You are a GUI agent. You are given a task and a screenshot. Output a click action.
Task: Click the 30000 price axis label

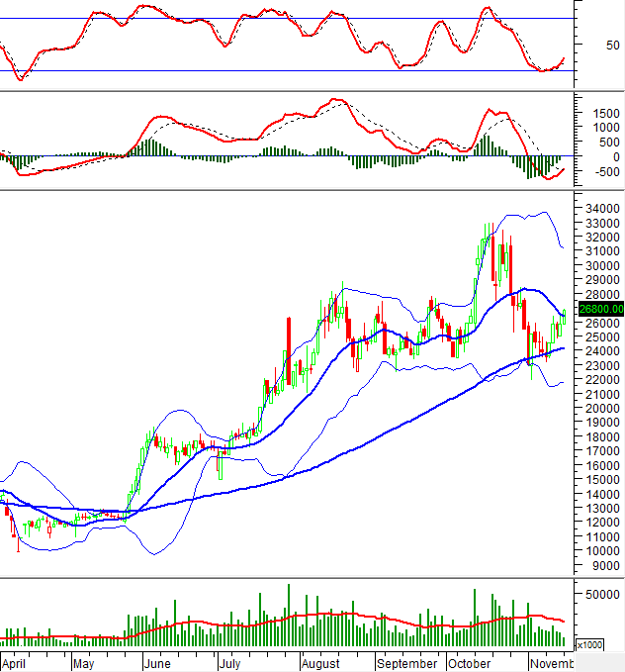(602, 266)
